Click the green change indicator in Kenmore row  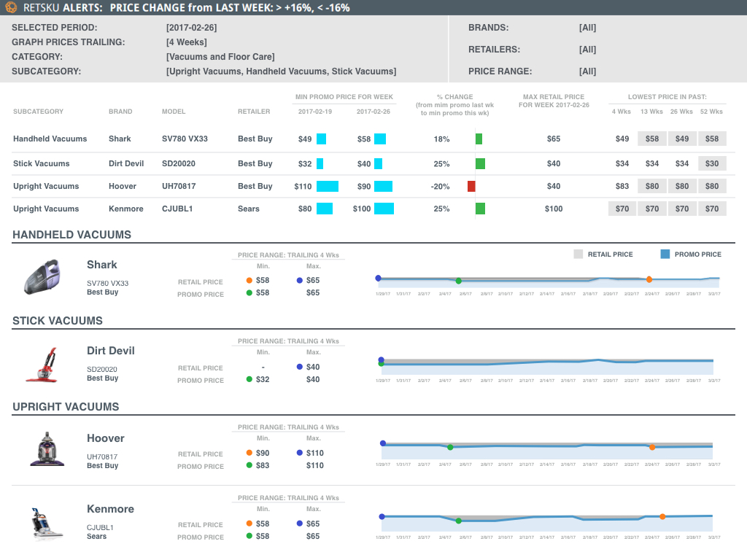(x=480, y=209)
